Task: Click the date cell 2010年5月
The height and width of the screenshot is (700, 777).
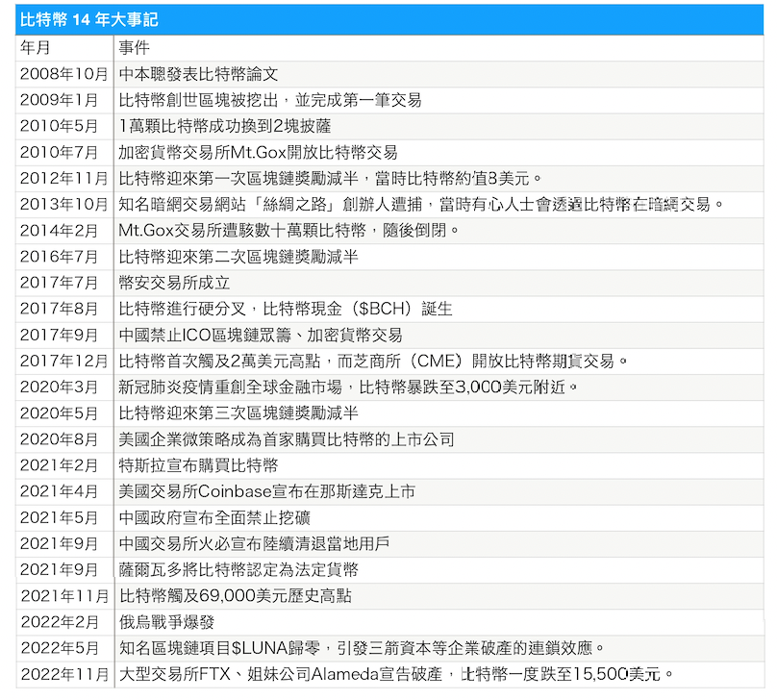Action: pyautogui.click(x=59, y=126)
